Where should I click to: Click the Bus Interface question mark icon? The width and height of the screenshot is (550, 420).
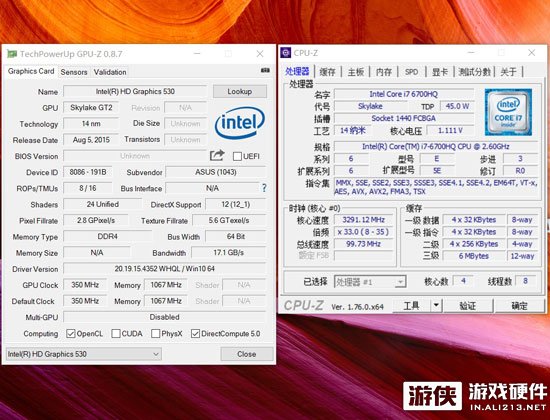coord(264,188)
